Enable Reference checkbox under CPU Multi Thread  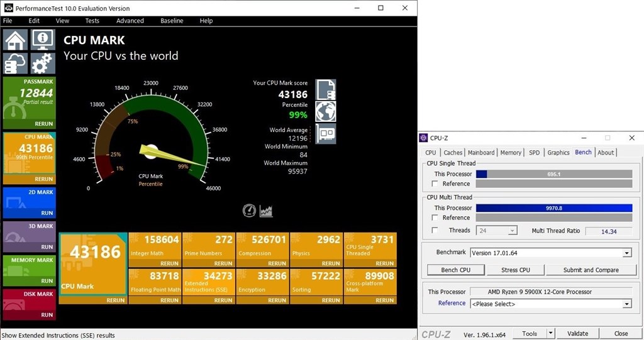point(435,217)
